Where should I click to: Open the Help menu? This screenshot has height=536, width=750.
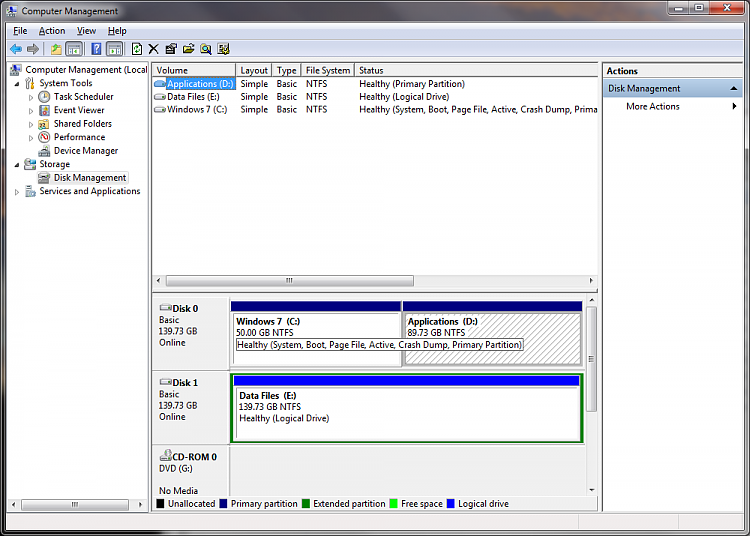tap(117, 31)
